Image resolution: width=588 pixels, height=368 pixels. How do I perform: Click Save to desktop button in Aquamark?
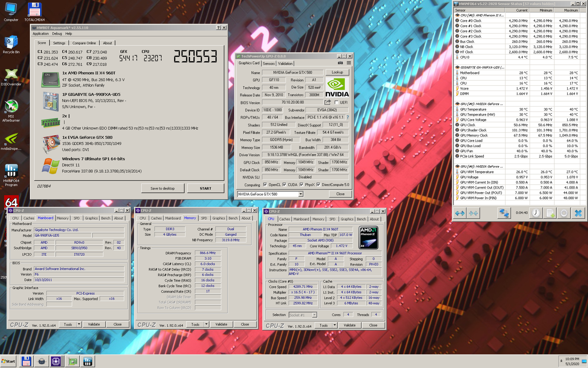tap(163, 188)
